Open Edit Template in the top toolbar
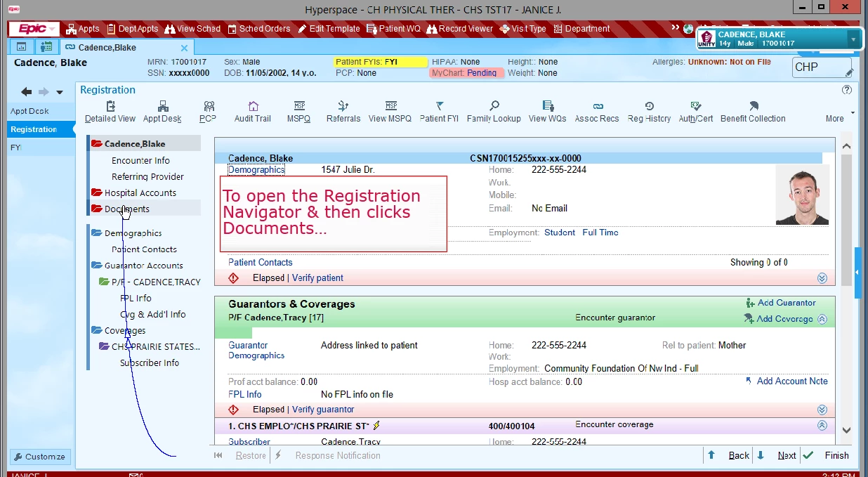868x477 pixels. (x=328, y=29)
